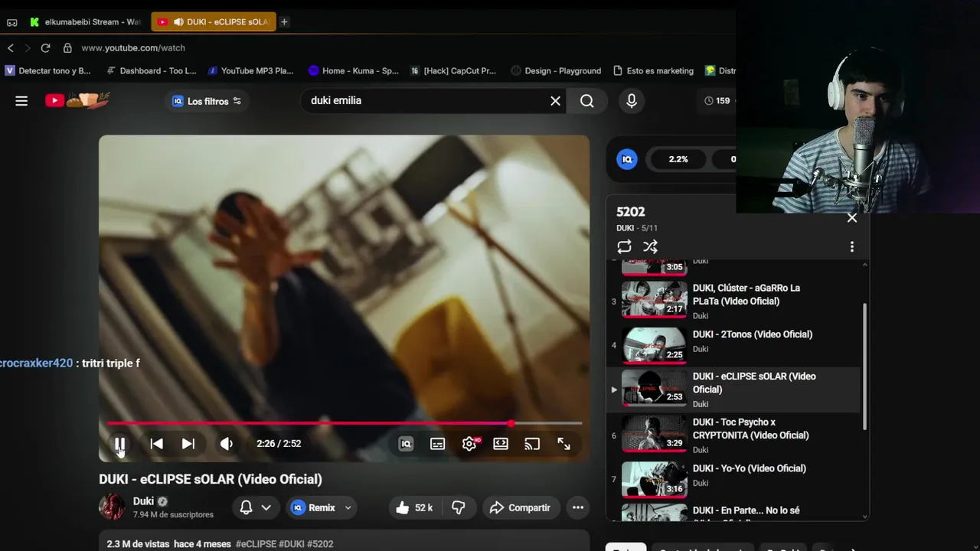The image size is (980, 551).
Task: Open more actions ellipsis under video
Action: (578, 507)
